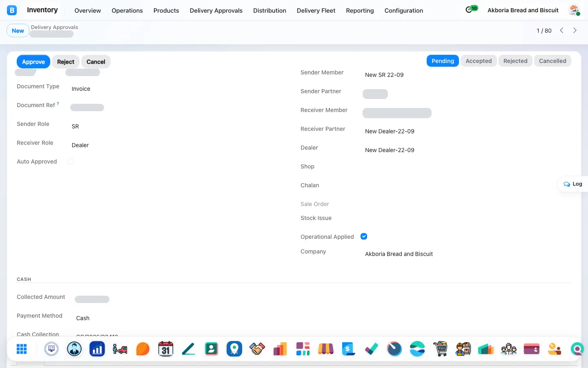Expand the Delivery Fleet menu
Screen dimensions: 588x368
[x=316, y=11]
